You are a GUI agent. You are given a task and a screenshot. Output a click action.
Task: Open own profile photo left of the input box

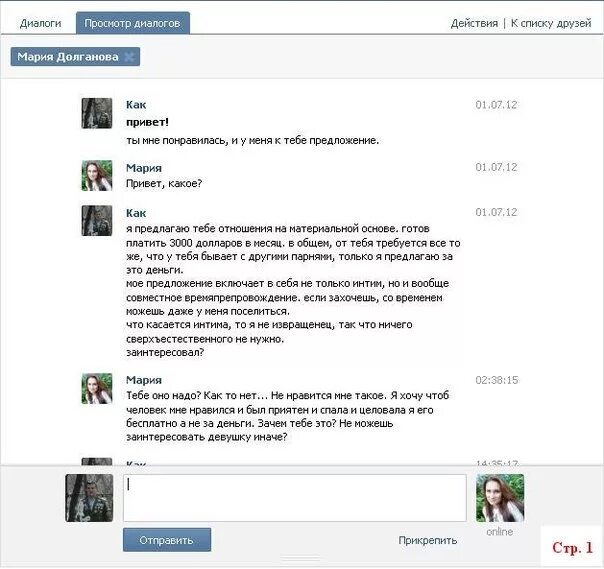89,498
